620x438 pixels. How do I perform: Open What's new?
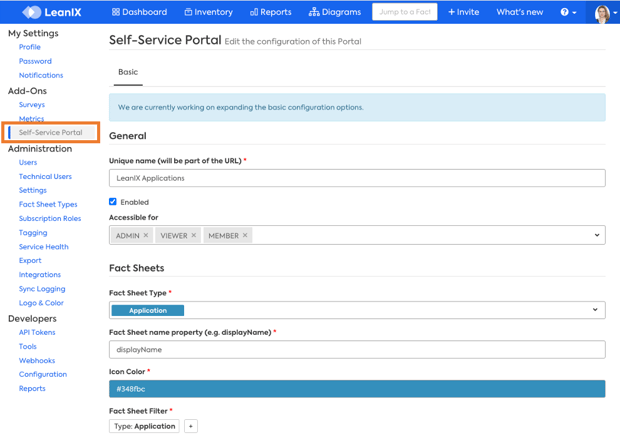[520, 12]
